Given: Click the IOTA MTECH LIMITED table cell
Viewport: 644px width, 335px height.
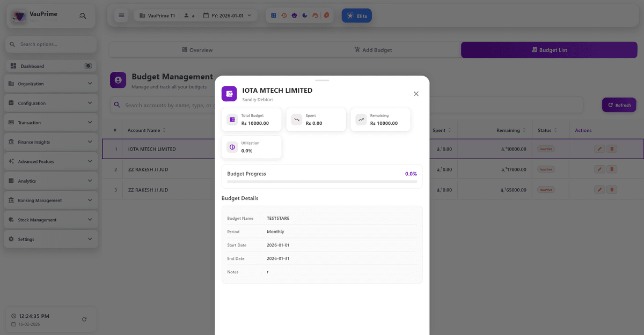Looking at the screenshot, I should point(152,149).
